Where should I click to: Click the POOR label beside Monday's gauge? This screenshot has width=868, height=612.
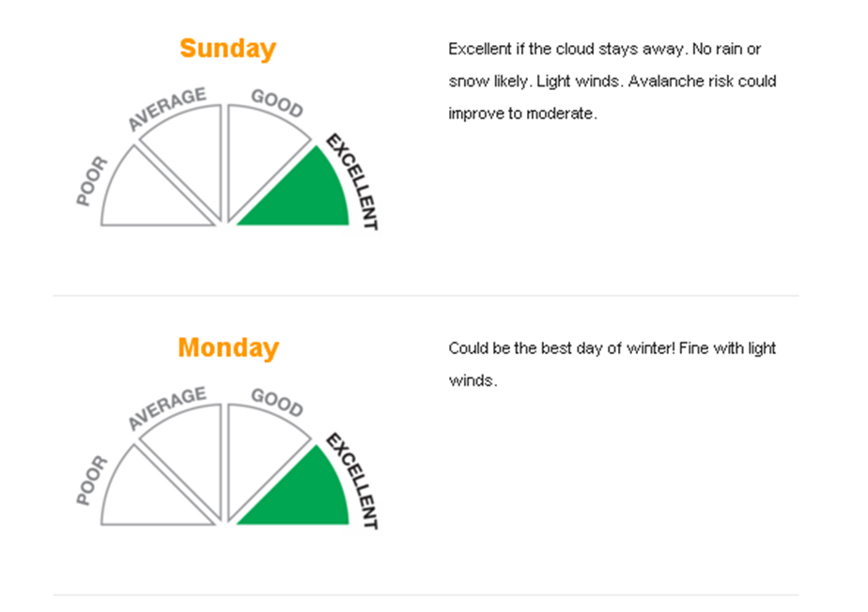[x=92, y=481]
